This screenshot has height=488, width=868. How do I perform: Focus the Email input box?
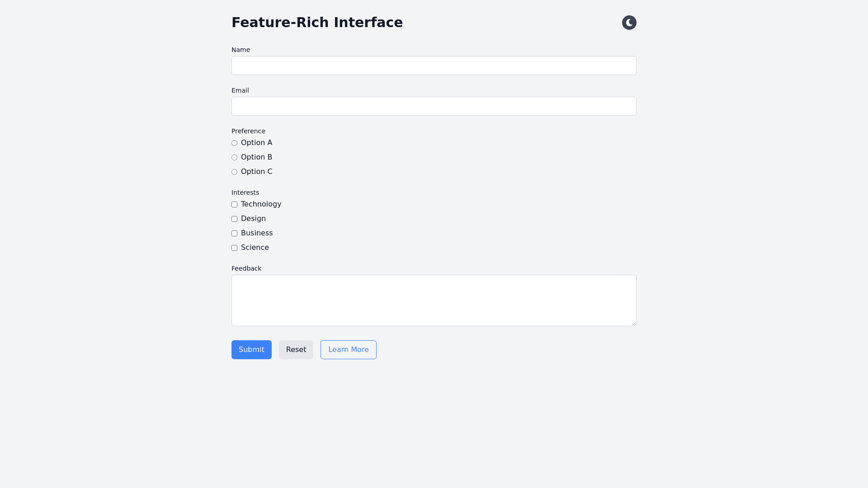[434, 106]
